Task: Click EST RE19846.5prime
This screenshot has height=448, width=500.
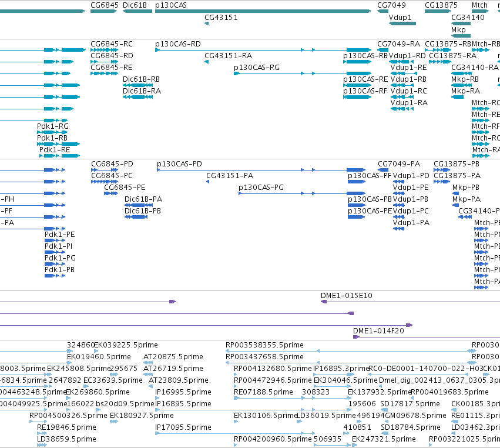Action: 66,427
